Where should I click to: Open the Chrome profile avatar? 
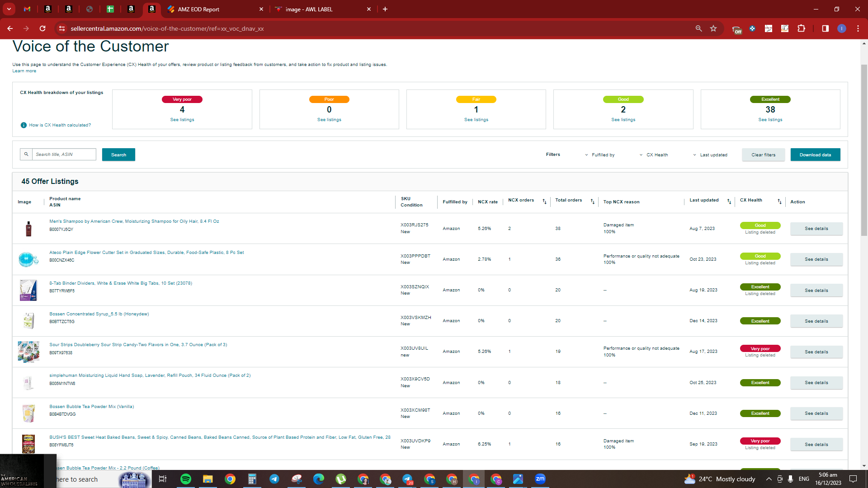841,28
